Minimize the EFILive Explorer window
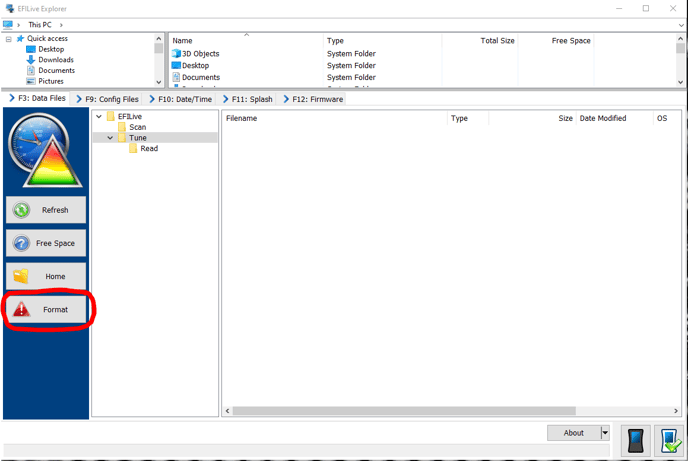 (619, 8)
